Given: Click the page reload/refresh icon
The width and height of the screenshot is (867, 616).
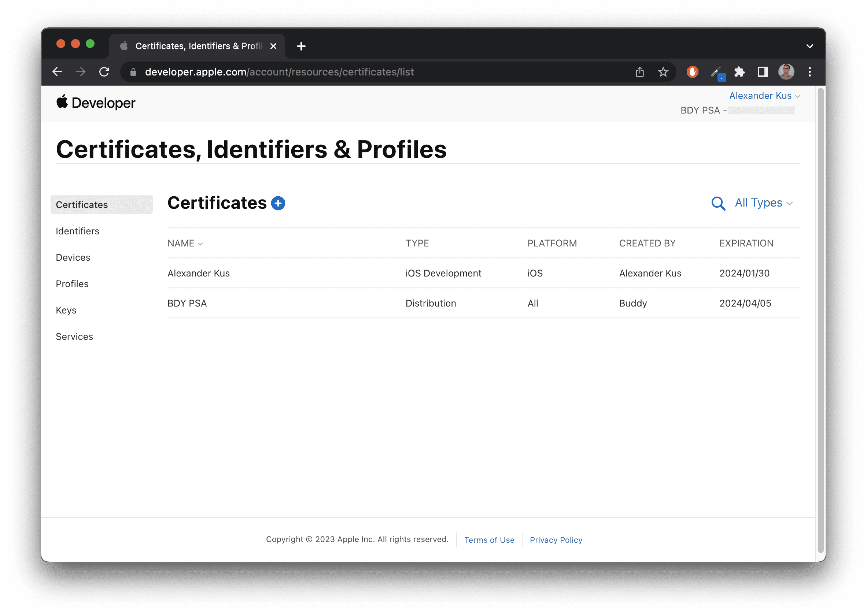Looking at the screenshot, I should pyautogui.click(x=105, y=72).
